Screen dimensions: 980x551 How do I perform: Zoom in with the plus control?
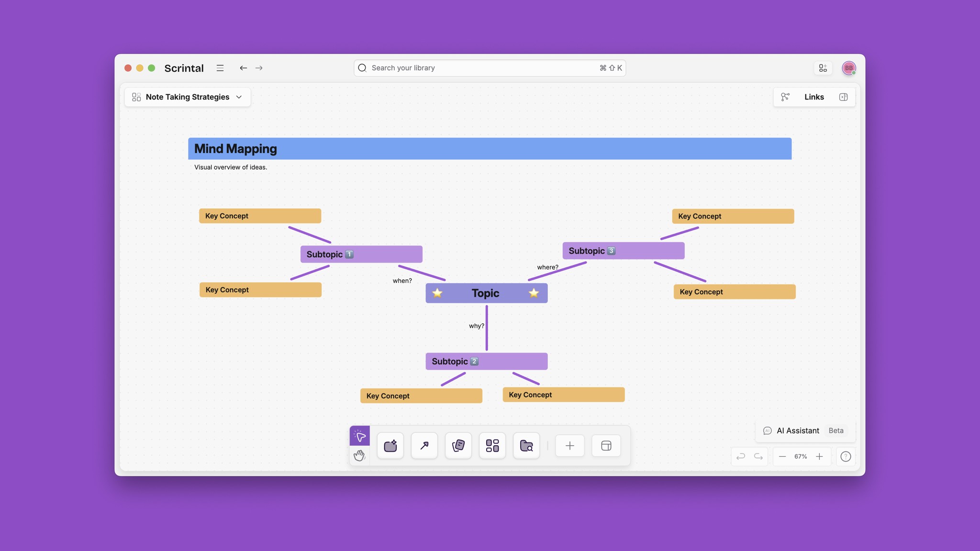point(819,456)
